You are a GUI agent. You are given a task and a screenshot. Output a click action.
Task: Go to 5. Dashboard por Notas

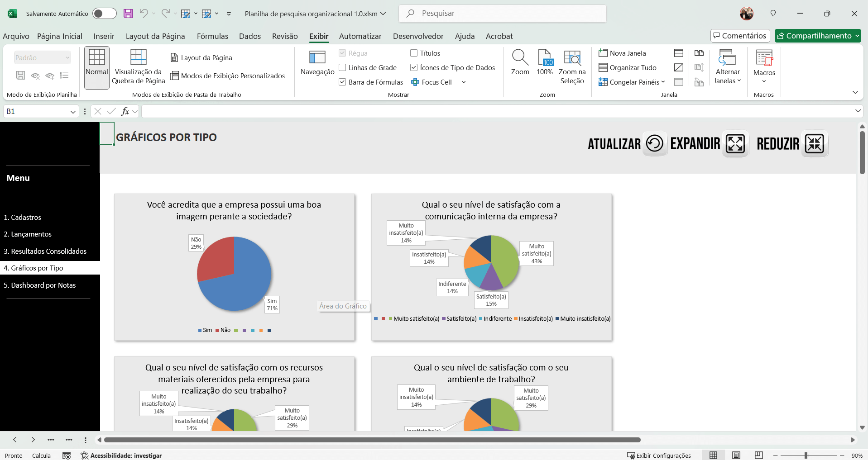(40, 285)
